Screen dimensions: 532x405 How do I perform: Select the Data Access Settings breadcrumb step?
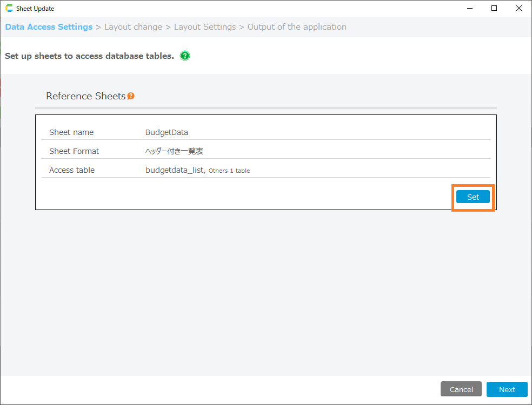click(x=49, y=27)
